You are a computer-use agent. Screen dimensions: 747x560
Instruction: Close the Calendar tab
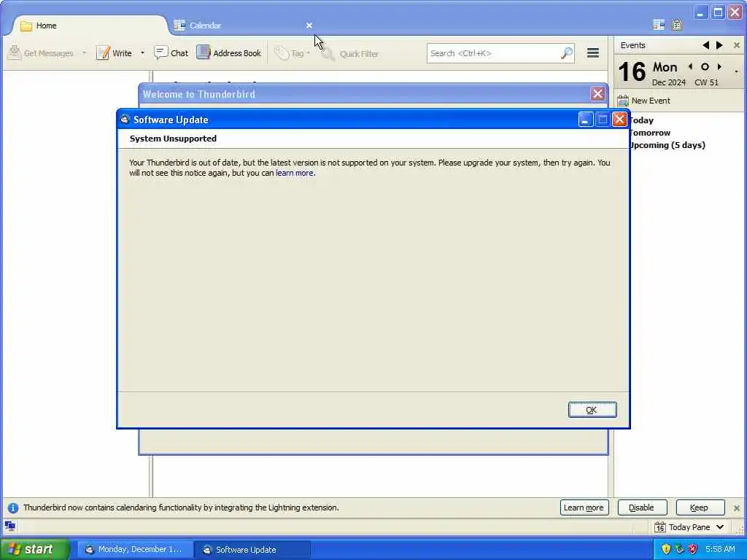pyautogui.click(x=309, y=26)
